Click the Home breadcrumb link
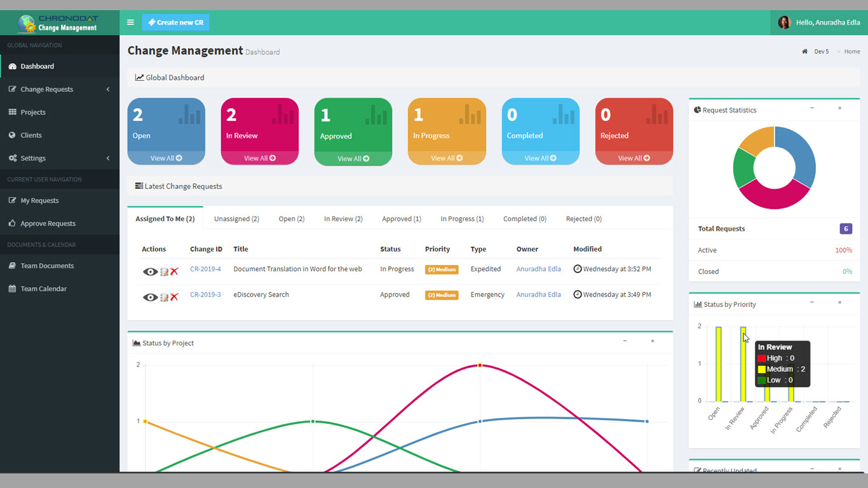 pos(852,51)
